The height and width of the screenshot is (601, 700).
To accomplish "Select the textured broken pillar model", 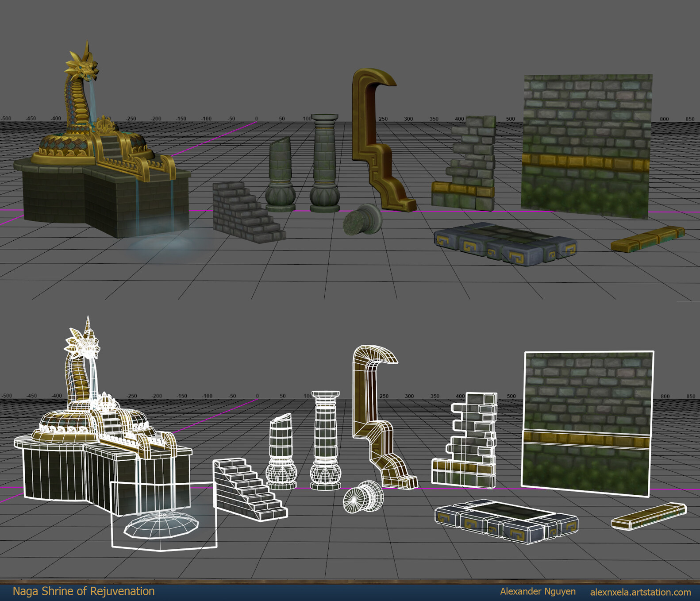I will tap(281, 174).
